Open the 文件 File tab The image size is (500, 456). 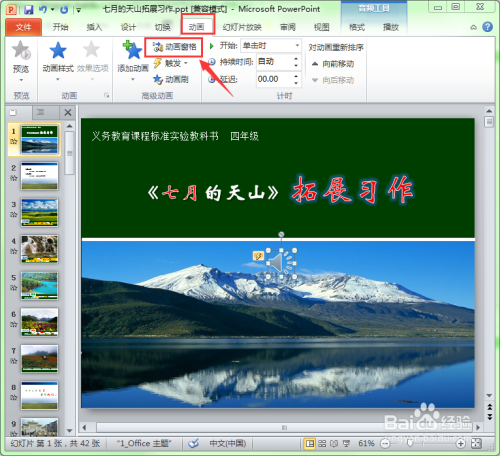[23, 27]
